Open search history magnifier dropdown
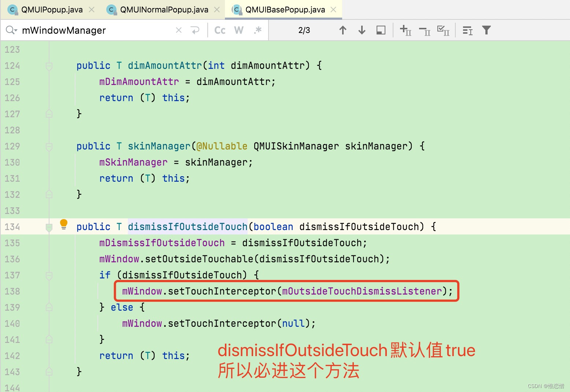570x392 pixels. [x=11, y=30]
